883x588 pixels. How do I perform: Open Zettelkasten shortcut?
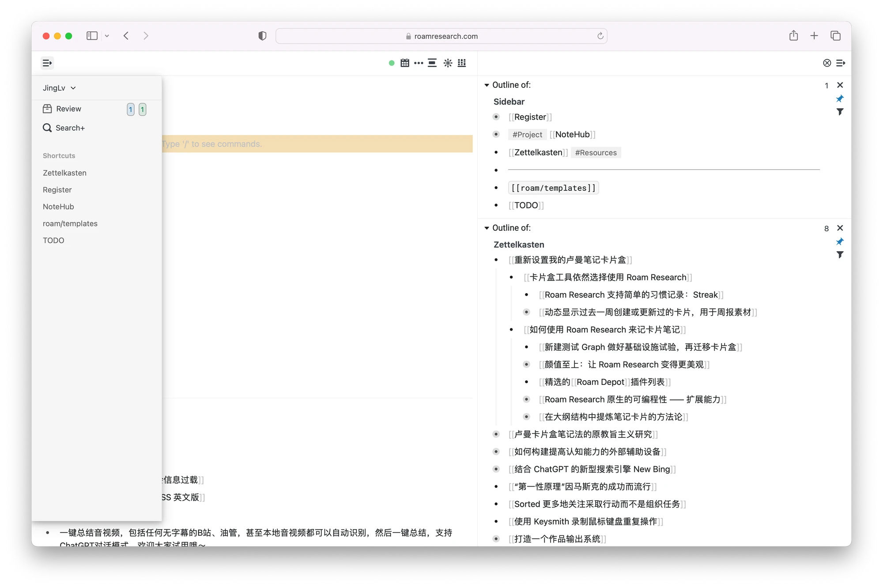coord(64,173)
